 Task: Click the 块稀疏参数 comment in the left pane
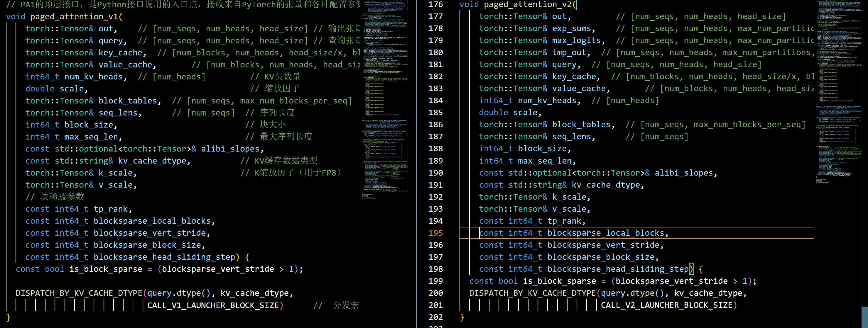click(62, 197)
